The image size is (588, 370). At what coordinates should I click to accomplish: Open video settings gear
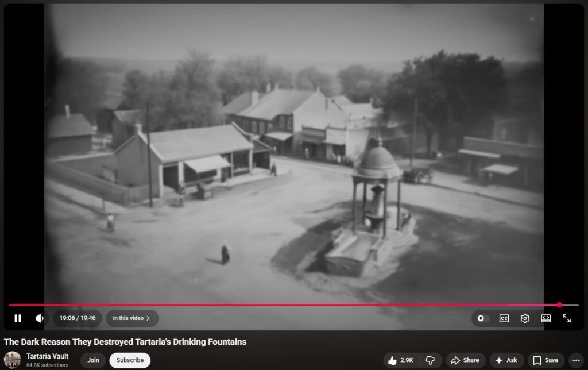coord(525,318)
